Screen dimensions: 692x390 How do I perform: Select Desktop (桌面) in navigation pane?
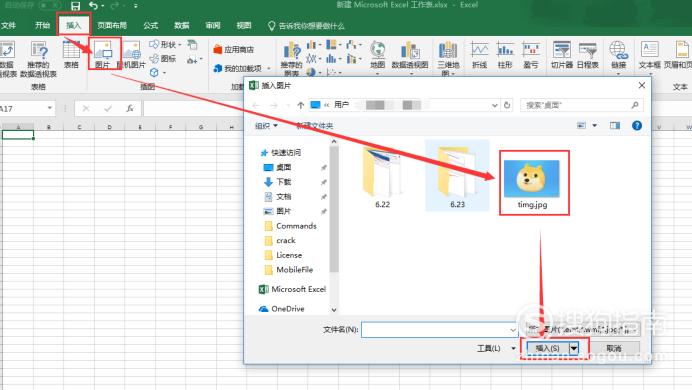pyautogui.click(x=278, y=167)
